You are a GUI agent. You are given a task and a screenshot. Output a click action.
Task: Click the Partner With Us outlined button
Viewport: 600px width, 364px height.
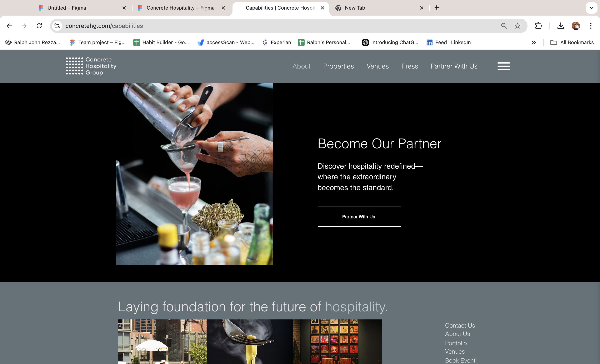click(359, 217)
